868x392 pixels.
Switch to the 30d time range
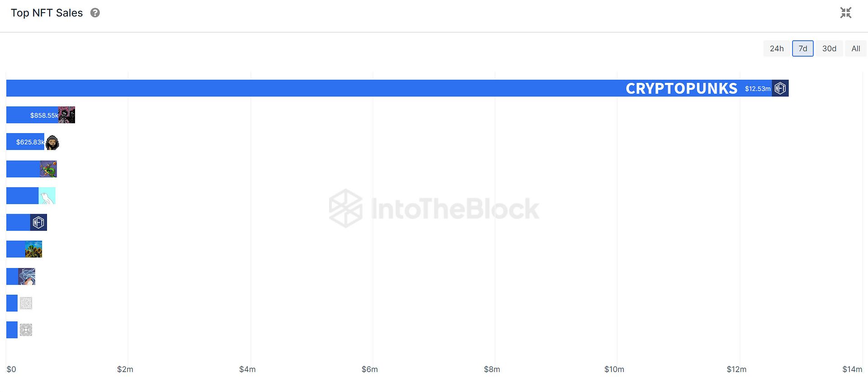click(x=829, y=48)
